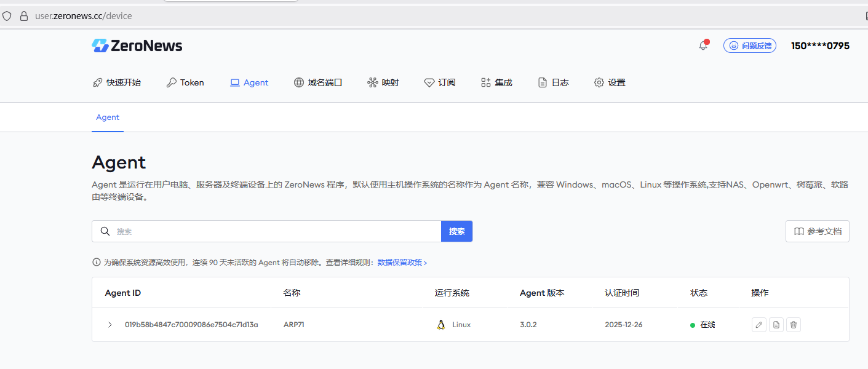Select the Agent sub-tab
The image size is (868, 369).
[x=108, y=117]
